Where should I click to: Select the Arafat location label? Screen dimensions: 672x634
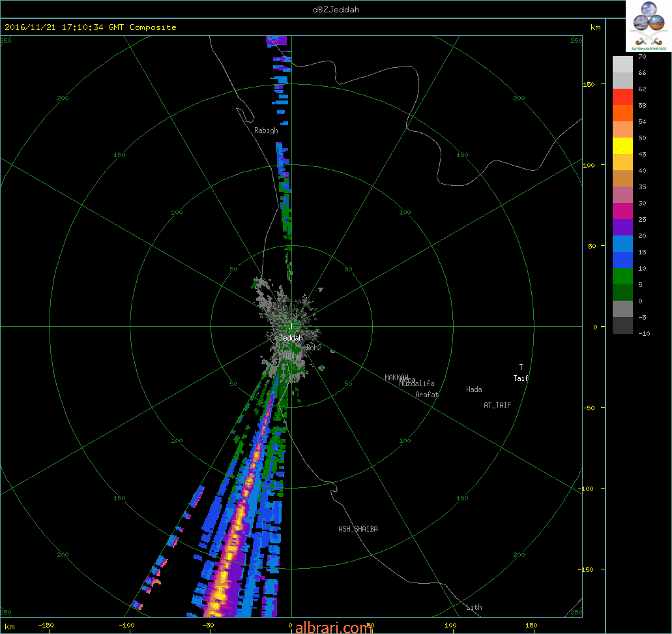point(427,395)
